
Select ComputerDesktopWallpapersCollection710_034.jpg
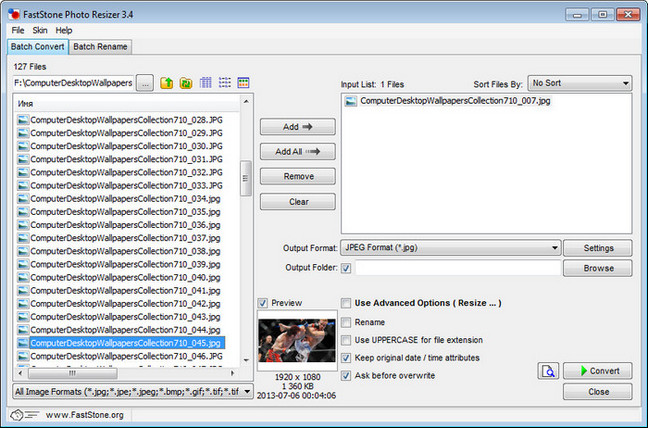coord(125,199)
